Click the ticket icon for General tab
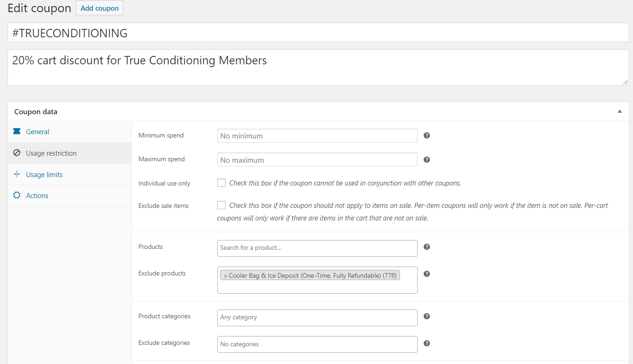Viewport: 633px width, 364px height. click(17, 132)
